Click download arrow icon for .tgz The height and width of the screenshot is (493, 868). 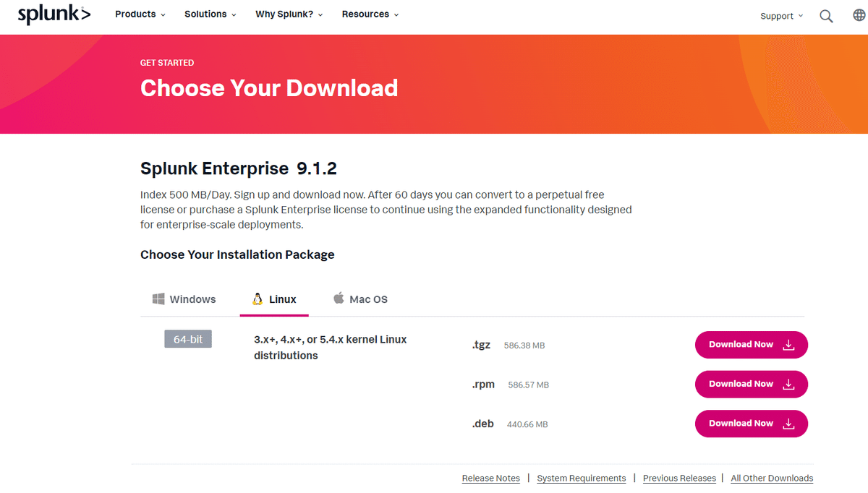789,345
